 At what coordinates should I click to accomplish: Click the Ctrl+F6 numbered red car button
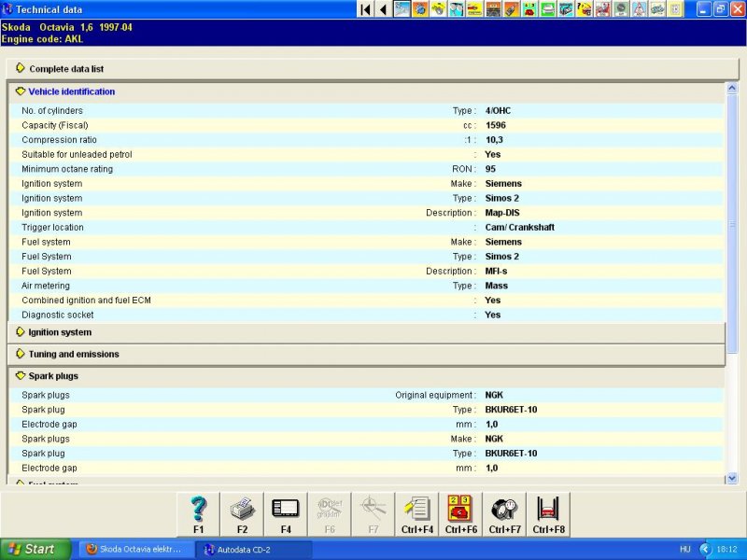[x=461, y=514]
